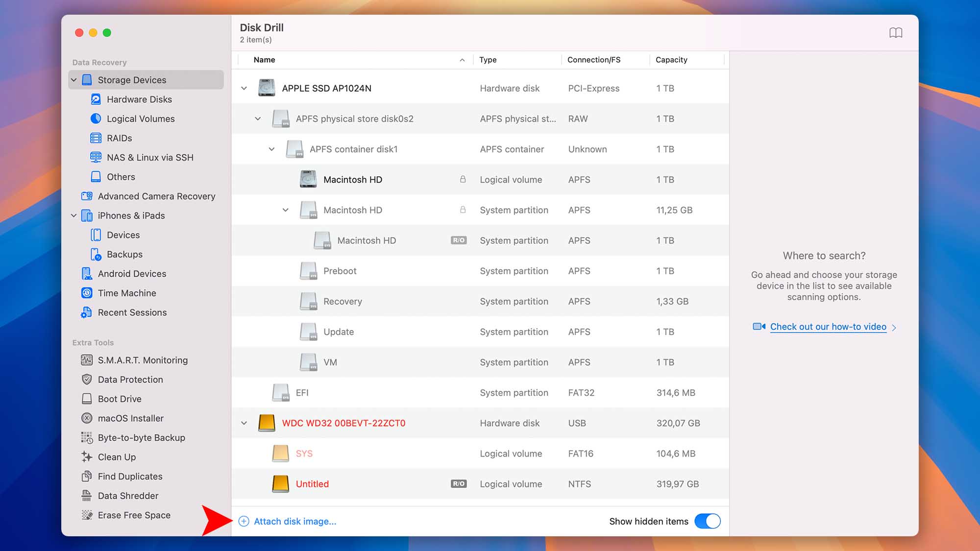The width and height of the screenshot is (980, 551).
Task: Click the 1,33 GB capacity cell
Action: click(x=672, y=301)
